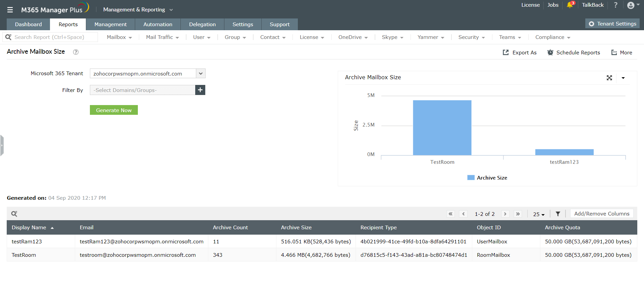
Task: Go to the next results page
Action: (505, 214)
